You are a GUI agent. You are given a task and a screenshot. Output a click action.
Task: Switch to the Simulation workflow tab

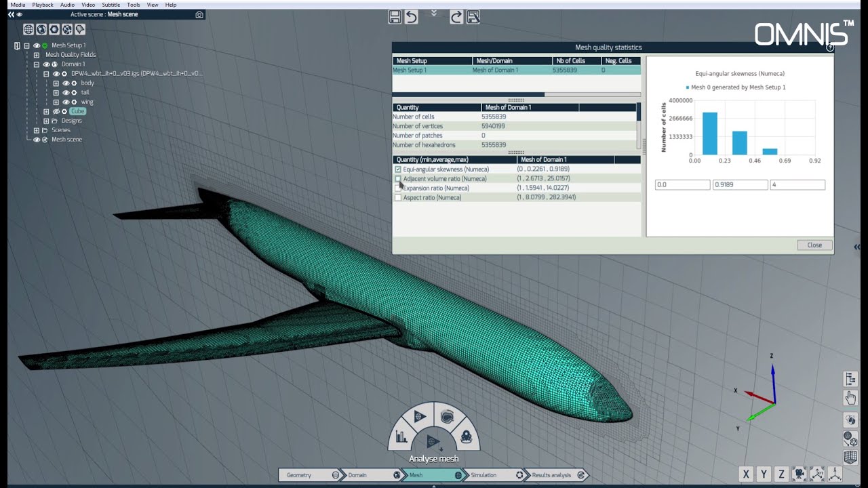pos(495,475)
